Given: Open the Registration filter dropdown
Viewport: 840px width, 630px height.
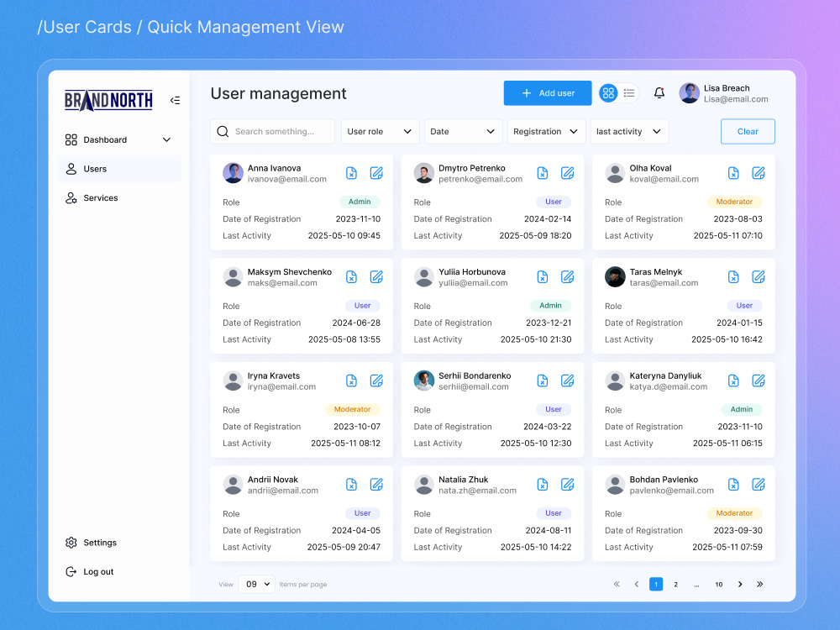Looking at the screenshot, I should tap(546, 131).
